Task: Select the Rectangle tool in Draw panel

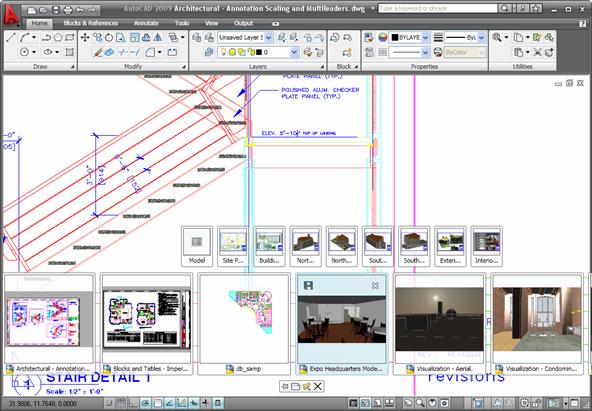Action: point(70,37)
